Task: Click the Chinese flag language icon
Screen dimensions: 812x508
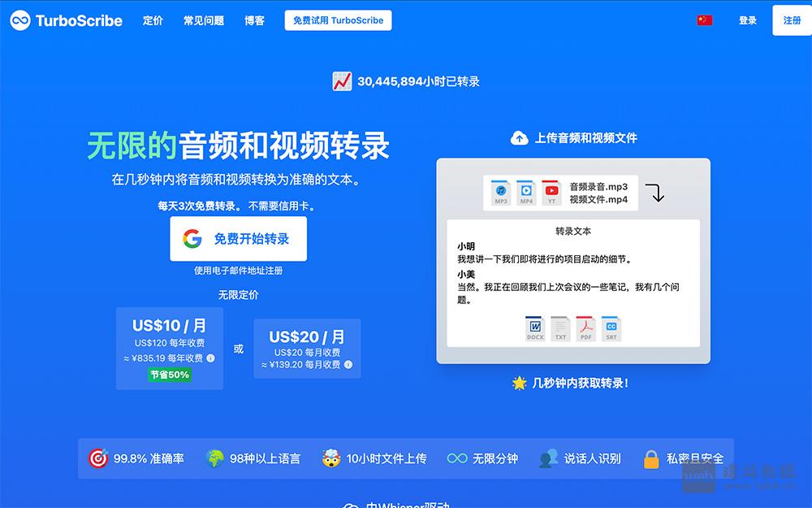Action: [703, 20]
